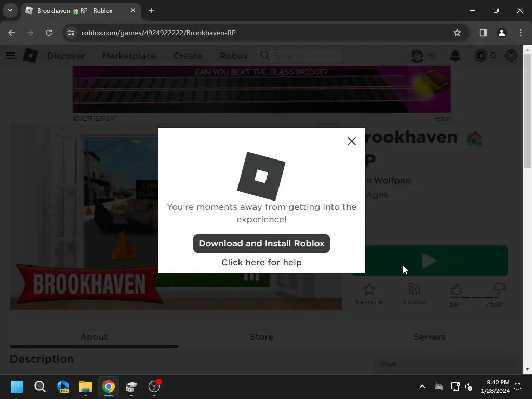Image resolution: width=532 pixels, height=399 pixels.
Task: Open OBS Studio from taskbar
Action: [x=154, y=387]
